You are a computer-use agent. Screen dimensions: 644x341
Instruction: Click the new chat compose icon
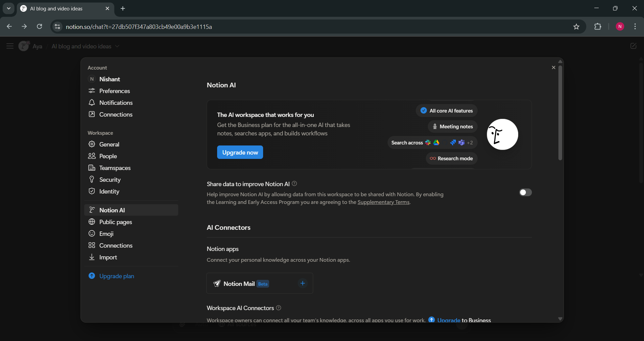[x=633, y=46]
